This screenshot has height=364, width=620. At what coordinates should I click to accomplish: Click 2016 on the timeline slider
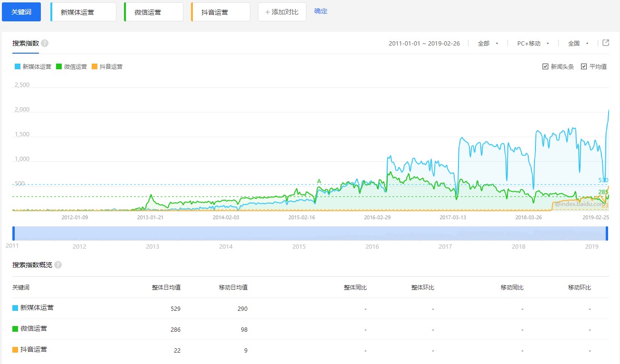point(372,247)
